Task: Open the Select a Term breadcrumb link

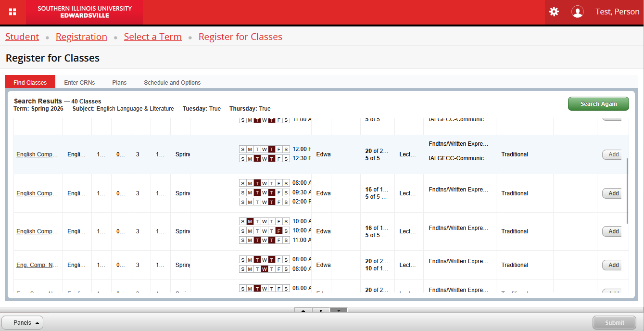Action: click(152, 37)
